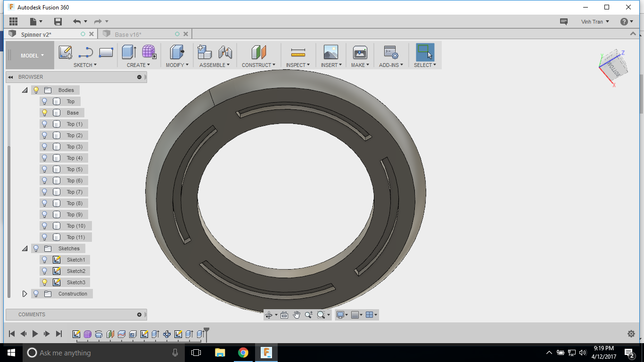Click the Save disk icon
The image size is (644, 362).
[58, 22]
